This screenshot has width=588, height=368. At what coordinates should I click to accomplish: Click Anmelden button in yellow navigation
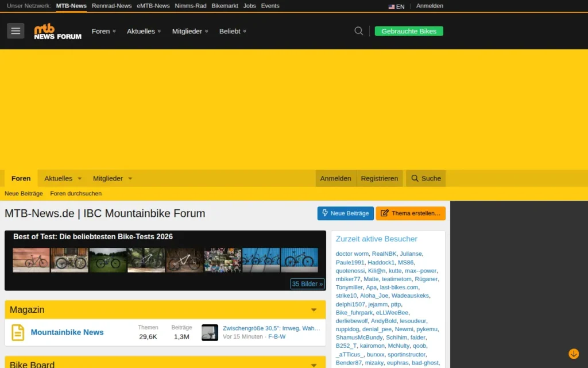pos(335,178)
